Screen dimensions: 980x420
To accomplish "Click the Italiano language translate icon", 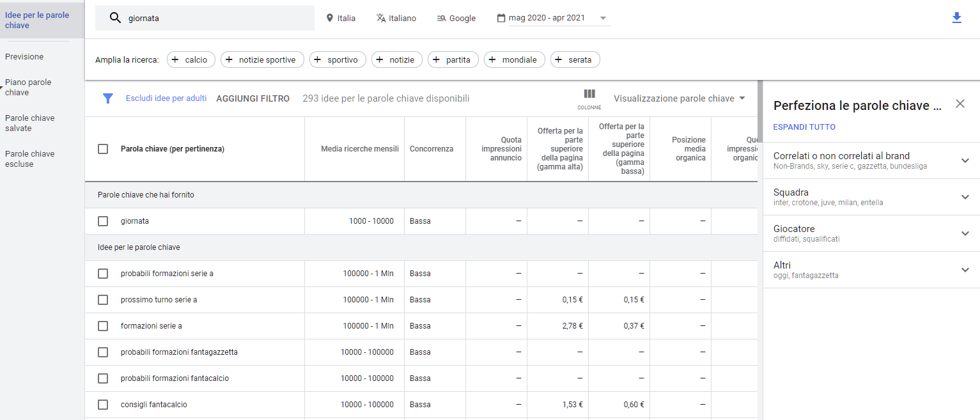I will (382, 18).
